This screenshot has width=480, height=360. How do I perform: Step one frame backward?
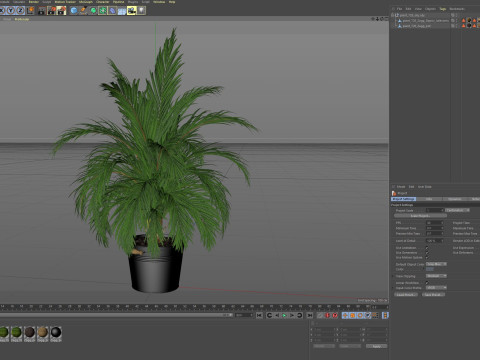tap(277, 315)
